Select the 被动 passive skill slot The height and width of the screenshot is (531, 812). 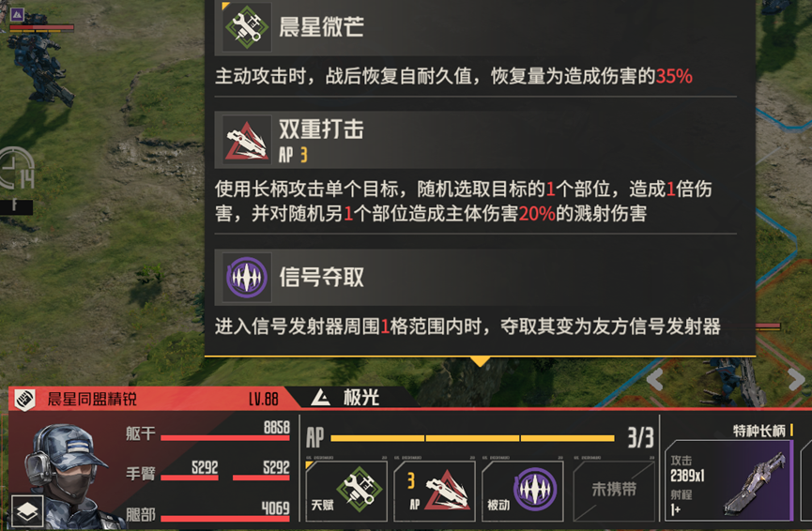point(523,491)
